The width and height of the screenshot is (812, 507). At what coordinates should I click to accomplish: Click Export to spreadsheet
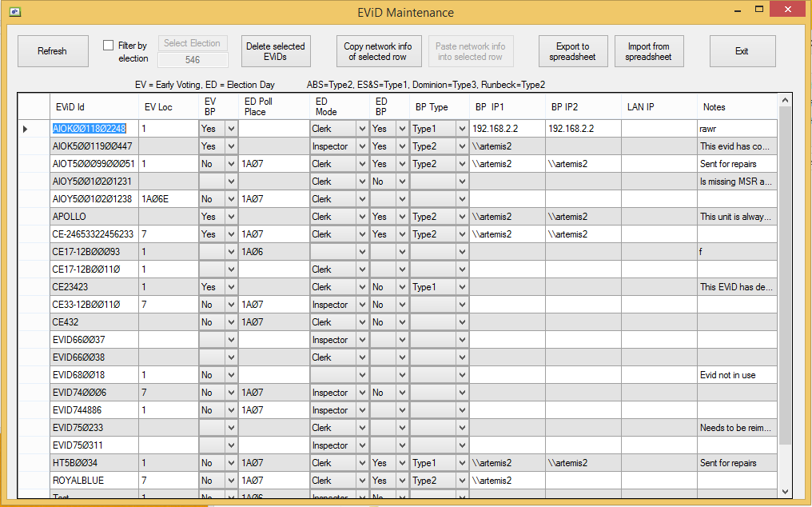(573, 51)
